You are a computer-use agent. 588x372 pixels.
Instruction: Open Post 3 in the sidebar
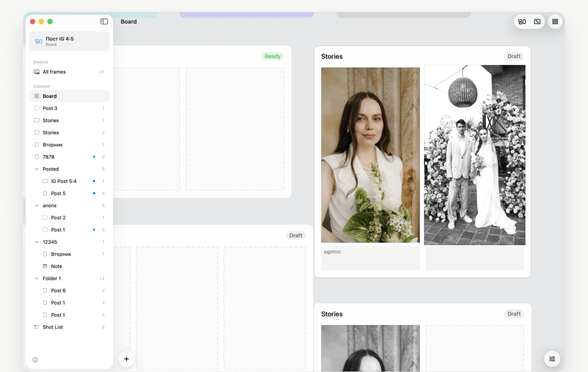[69, 108]
